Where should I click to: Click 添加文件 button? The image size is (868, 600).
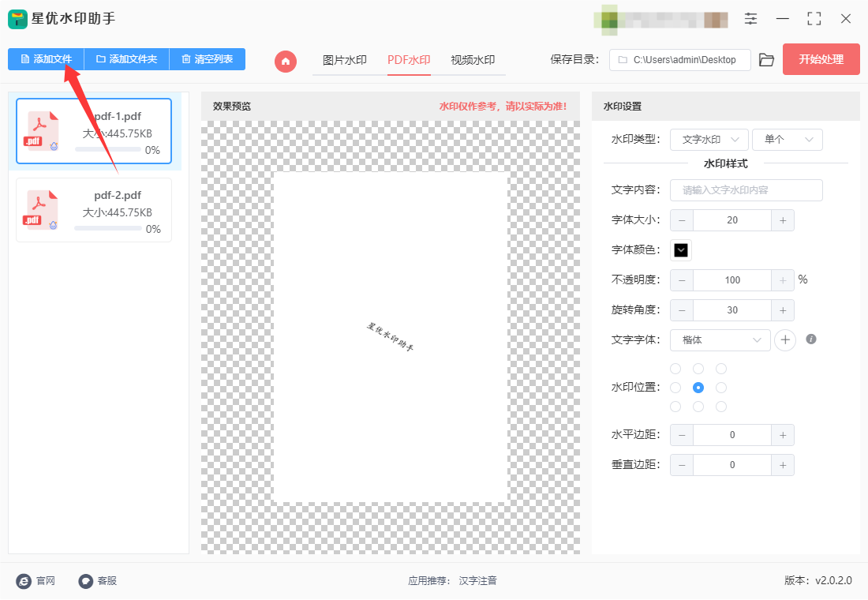point(46,58)
